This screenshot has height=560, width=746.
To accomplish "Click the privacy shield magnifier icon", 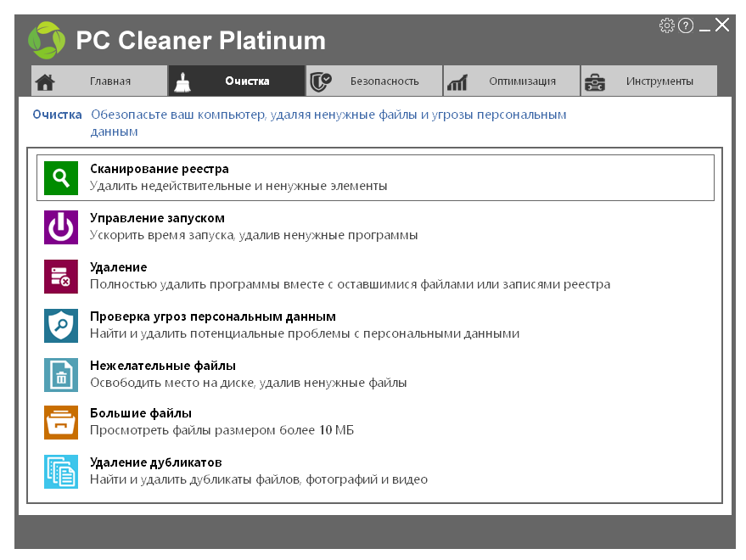I will 61,326.
